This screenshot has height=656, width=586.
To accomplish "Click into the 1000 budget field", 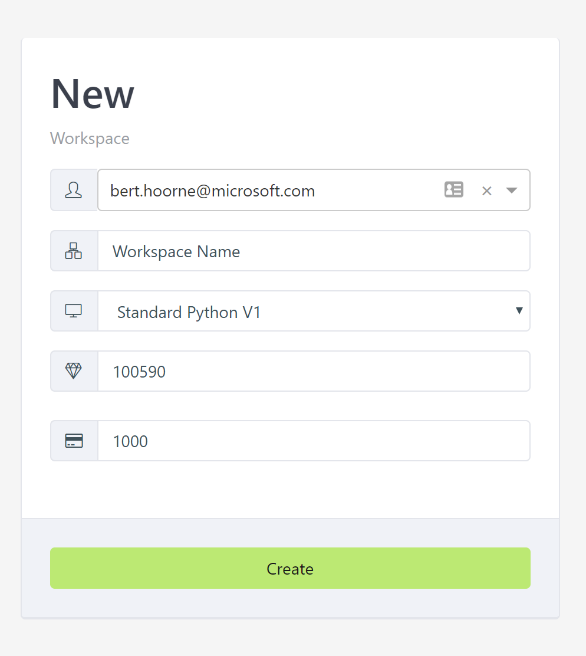I will click(x=314, y=441).
